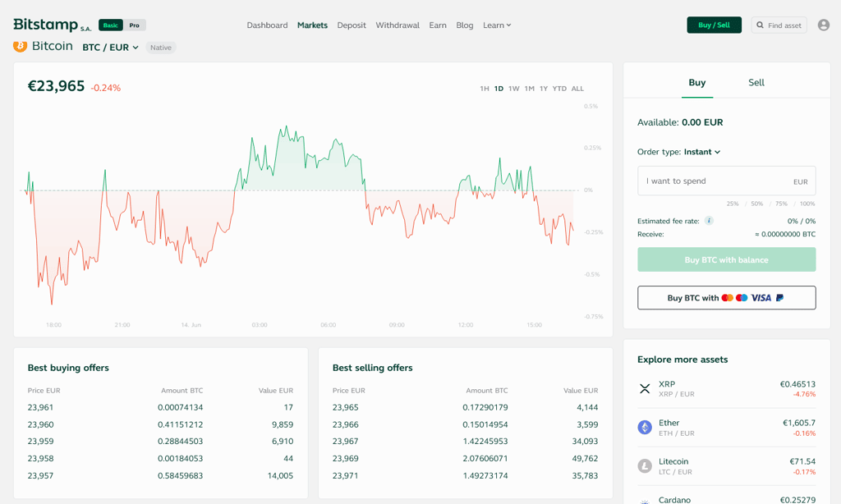The height and width of the screenshot is (504, 841).
Task: Select the 1H chart range
Action: pos(485,89)
